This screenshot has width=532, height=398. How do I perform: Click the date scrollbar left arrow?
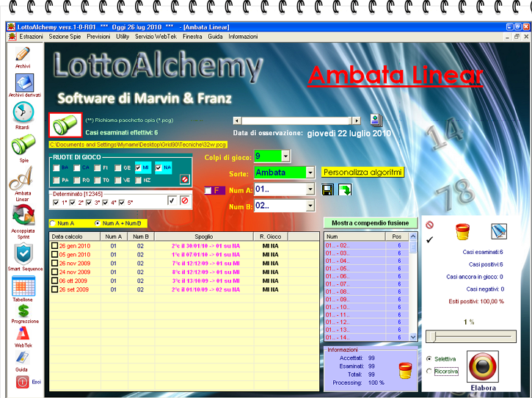click(x=237, y=120)
